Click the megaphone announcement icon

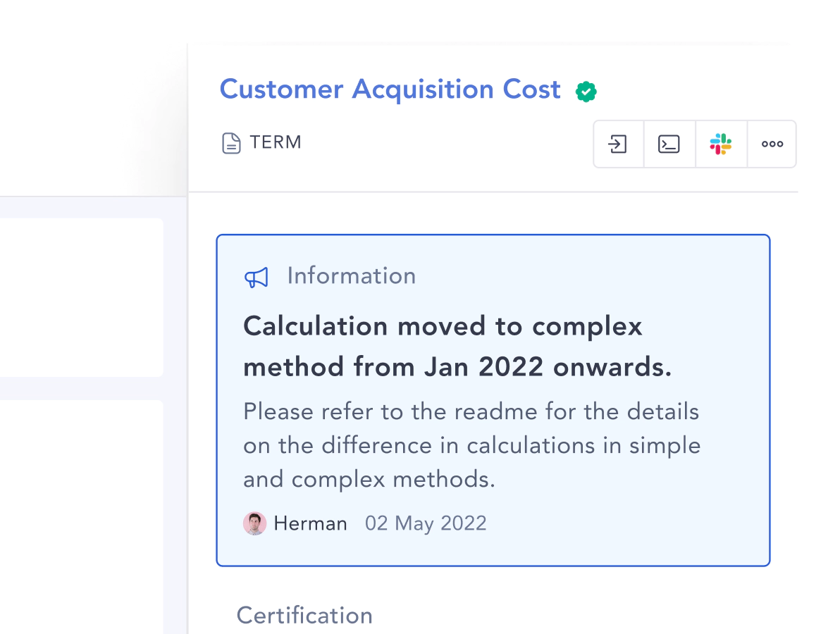coord(257,278)
